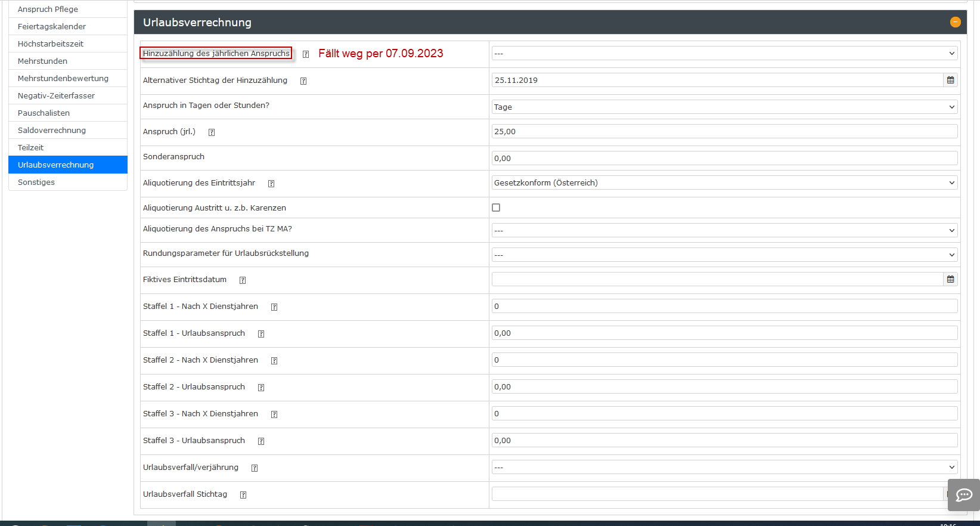Expand the Aliquotierung des Eintrittsjahr dropdown
Viewport: 980px width, 526px height.
(724, 182)
